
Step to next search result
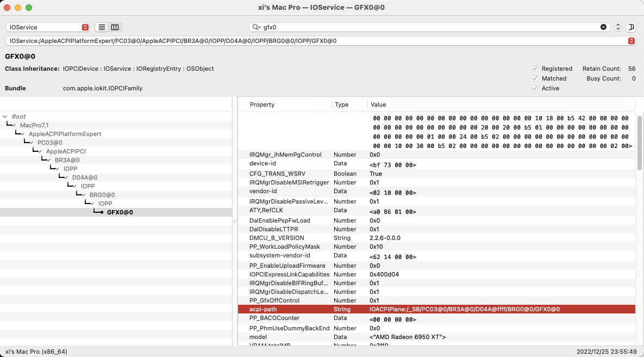tap(618, 27)
